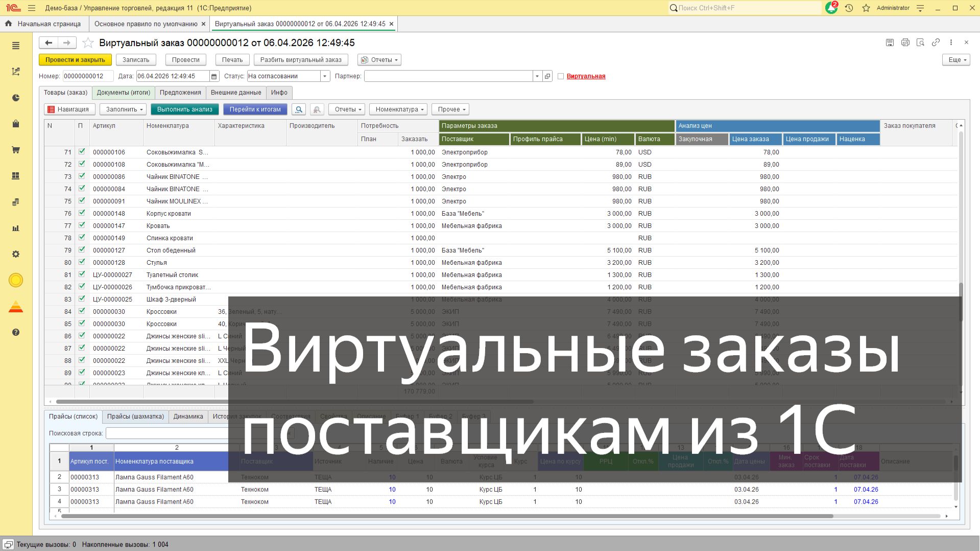Save the order using the diskette icon

tap(890, 42)
